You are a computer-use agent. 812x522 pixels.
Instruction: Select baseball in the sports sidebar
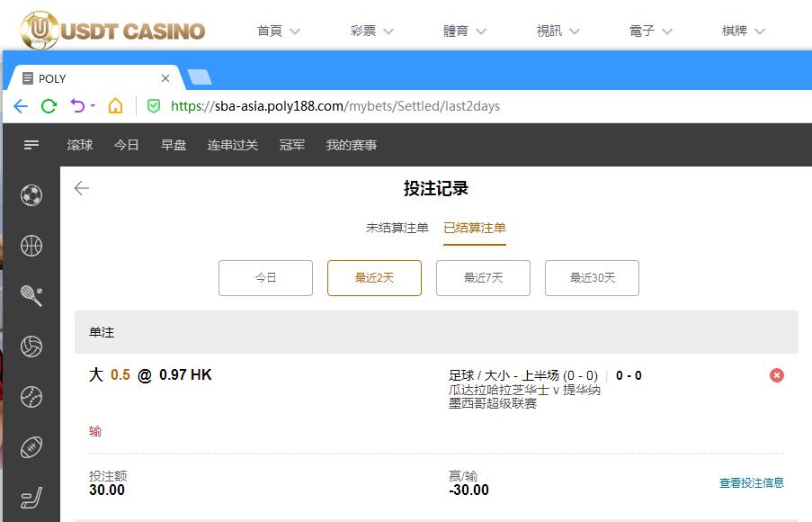(x=31, y=397)
